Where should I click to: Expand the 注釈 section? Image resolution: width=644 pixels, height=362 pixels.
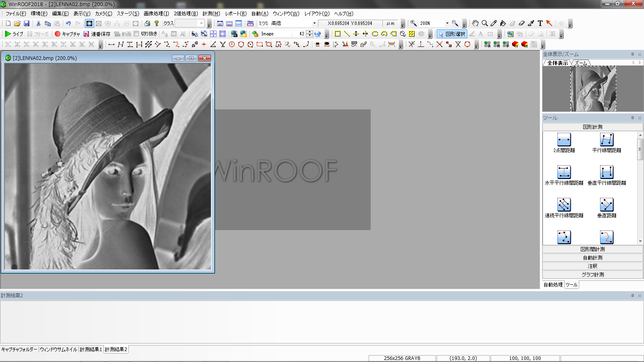(592, 266)
